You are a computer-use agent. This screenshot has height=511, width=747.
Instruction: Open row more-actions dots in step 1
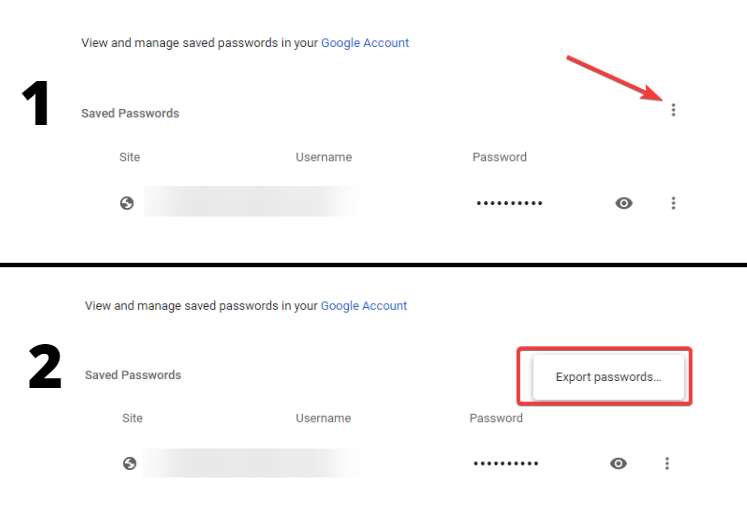coord(673,203)
